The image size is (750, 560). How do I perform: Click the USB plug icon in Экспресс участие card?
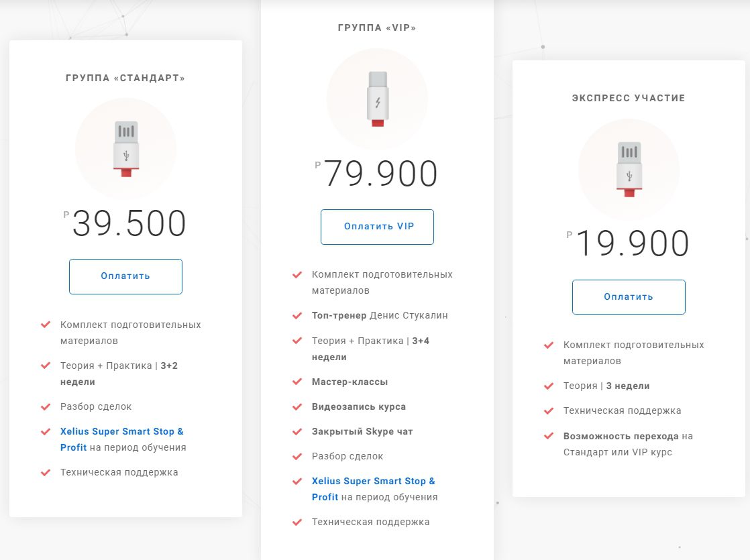[629, 170]
